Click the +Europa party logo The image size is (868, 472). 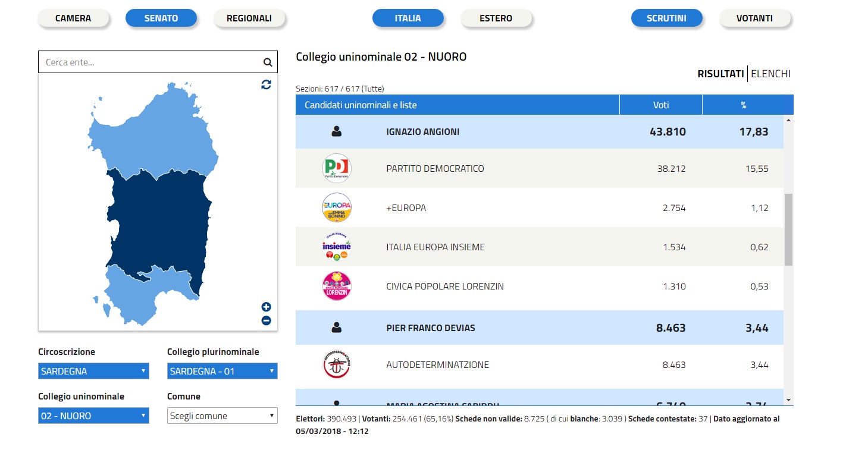pos(336,208)
